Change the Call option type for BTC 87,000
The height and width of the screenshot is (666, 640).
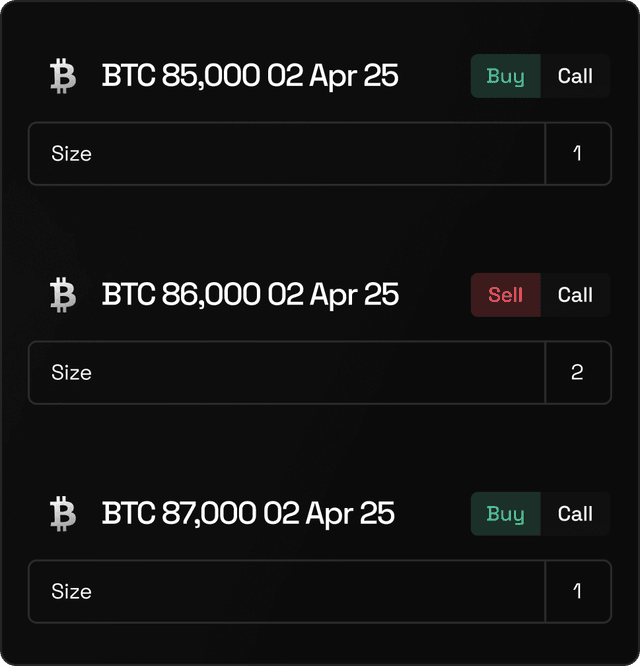click(x=575, y=514)
